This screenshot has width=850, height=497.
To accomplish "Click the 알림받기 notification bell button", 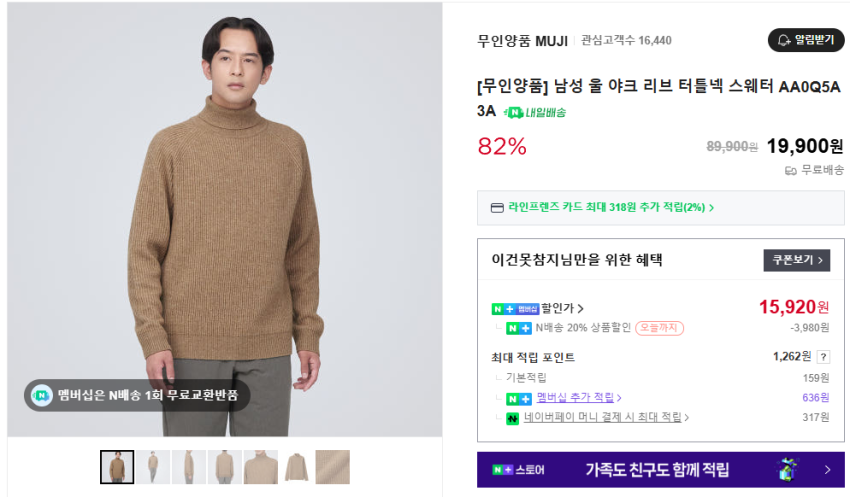I will pyautogui.click(x=805, y=40).
